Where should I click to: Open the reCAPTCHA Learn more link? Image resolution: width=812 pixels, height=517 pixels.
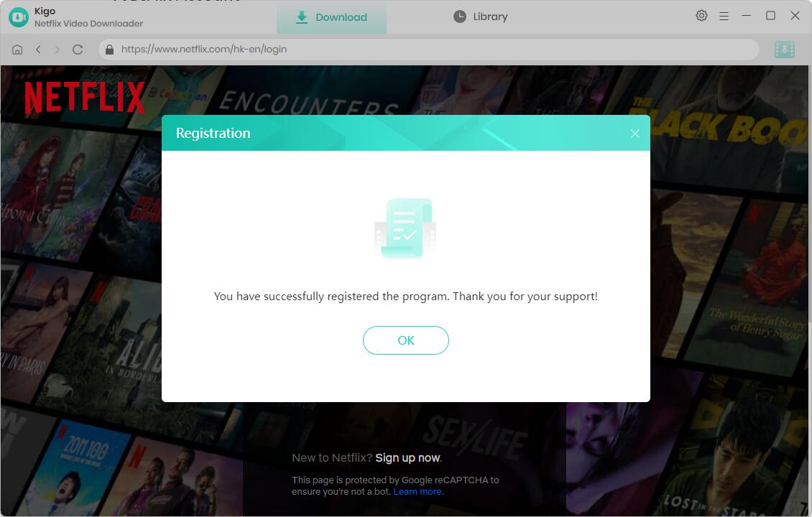click(418, 492)
